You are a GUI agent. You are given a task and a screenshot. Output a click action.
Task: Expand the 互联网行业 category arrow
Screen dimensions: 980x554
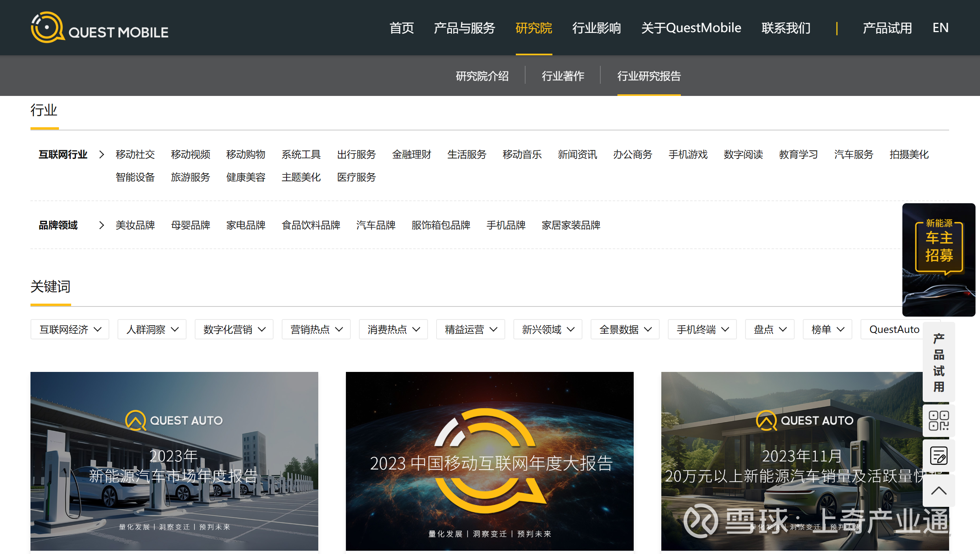coord(101,154)
